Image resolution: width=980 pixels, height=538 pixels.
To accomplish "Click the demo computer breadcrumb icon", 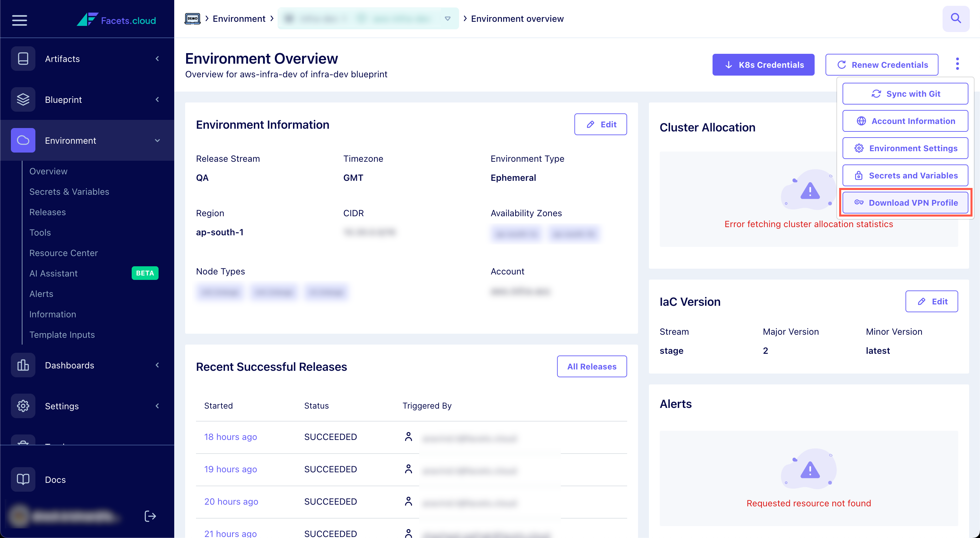I will (x=193, y=18).
